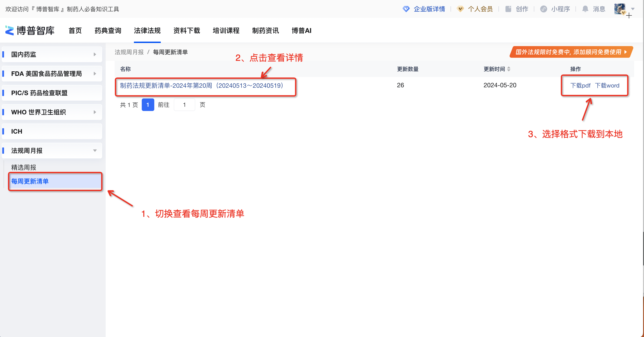Open 制药资讯 tab
Image resolution: width=644 pixels, height=337 pixels.
click(266, 30)
